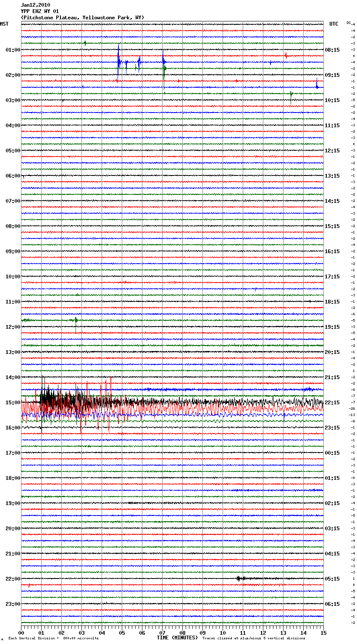This screenshot has height=644, width=357.
Task: Click the 11:00 MST time label
Action: point(13,302)
